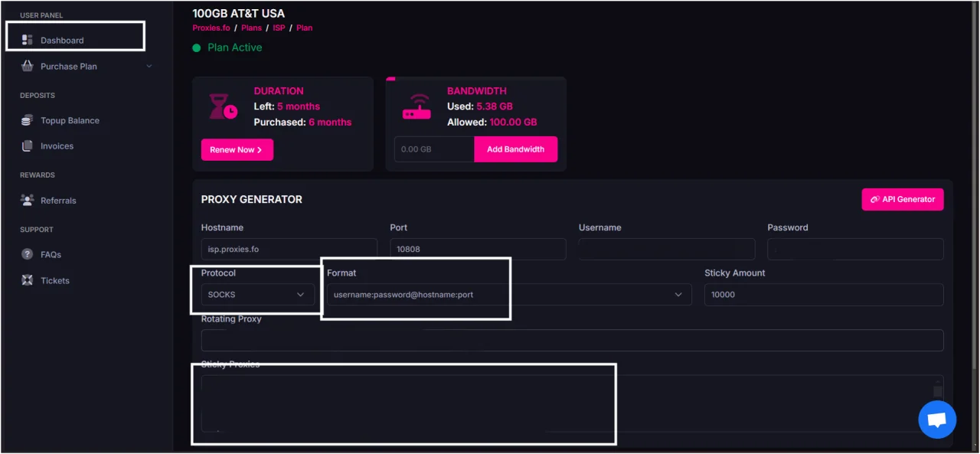980x454 pixels.
Task: Open the Invoices page
Action: (57, 146)
